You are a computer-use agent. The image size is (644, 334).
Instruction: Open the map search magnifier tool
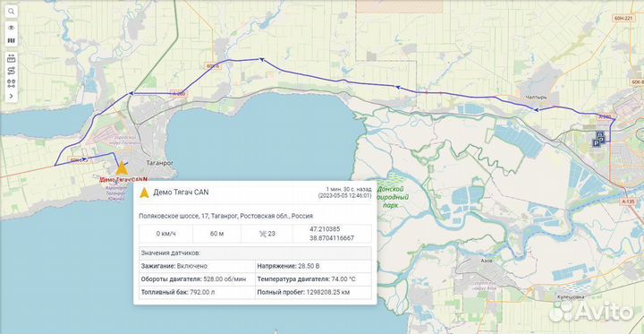11,12
